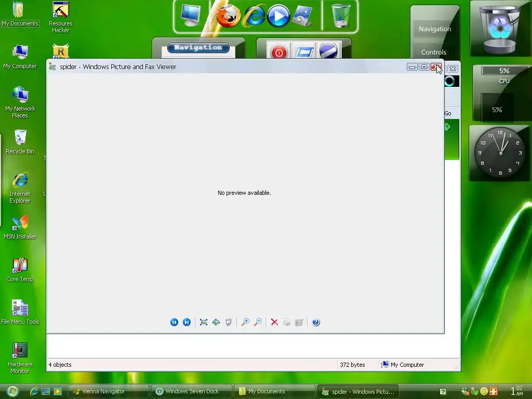The width and height of the screenshot is (532, 399).
Task: Select Navigation in the side panel
Action: pyautogui.click(x=435, y=29)
